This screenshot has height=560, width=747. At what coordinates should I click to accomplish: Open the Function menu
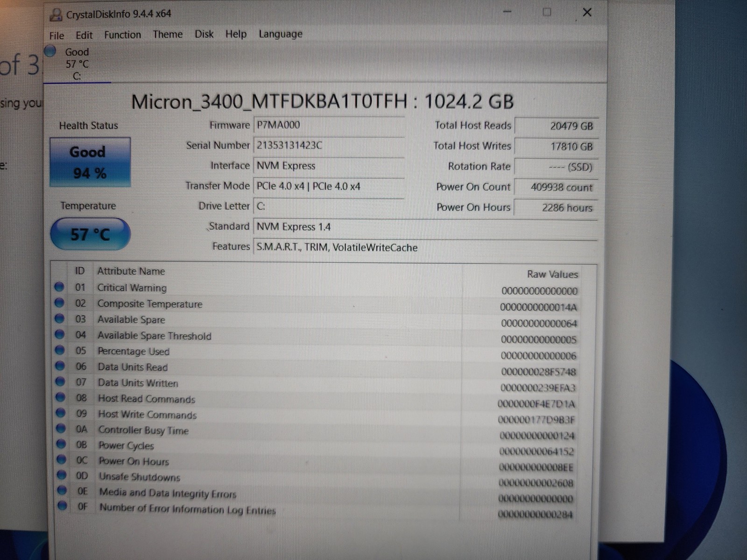coord(122,35)
